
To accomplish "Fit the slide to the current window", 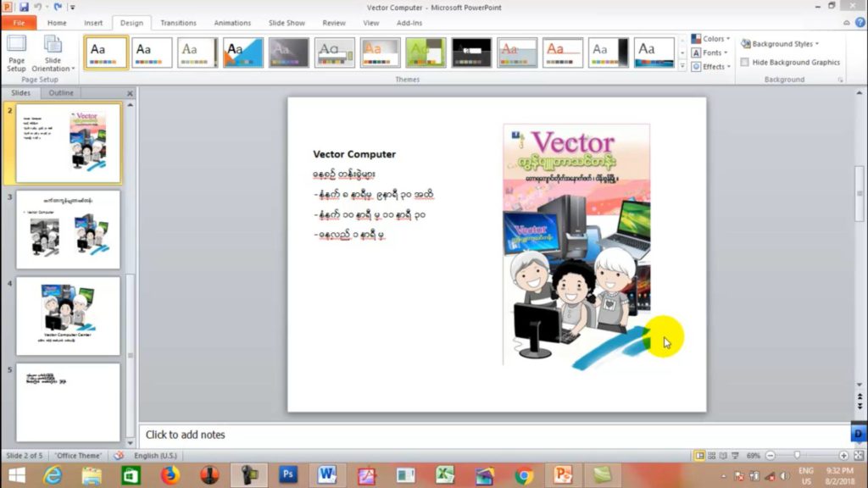I will pos(859,455).
